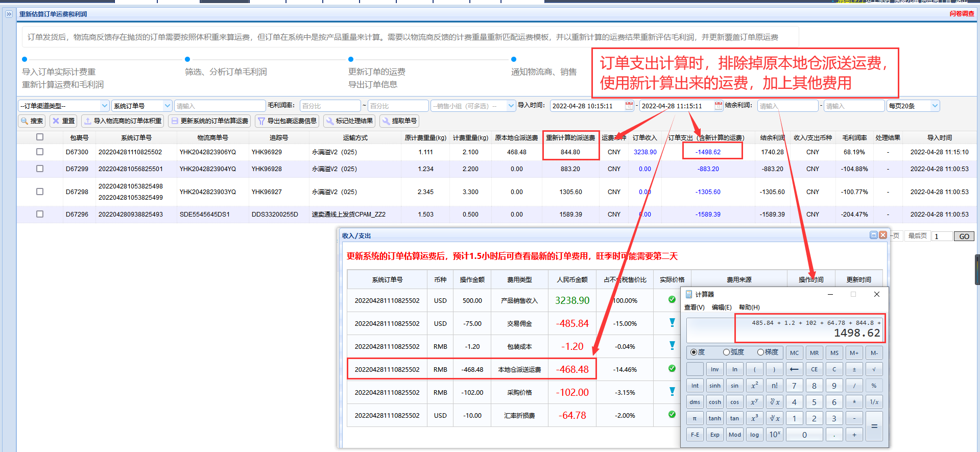Screen dimensions: 980x452
Task: Click the calculator pi key
Action: click(695, 418)
